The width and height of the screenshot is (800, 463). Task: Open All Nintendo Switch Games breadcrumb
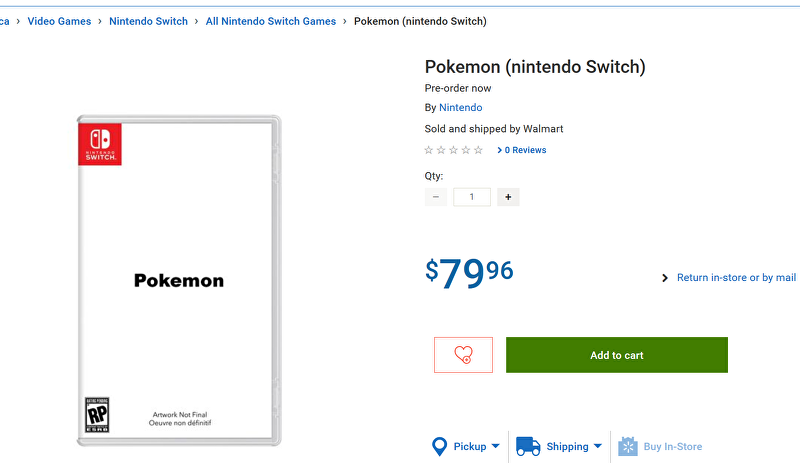[x=271, y=21]
